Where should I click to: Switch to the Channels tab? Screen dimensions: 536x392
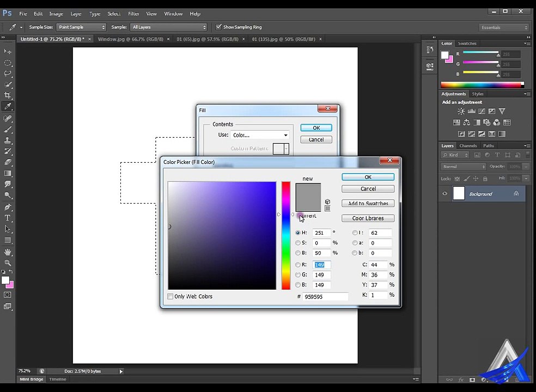coord(468,145)
